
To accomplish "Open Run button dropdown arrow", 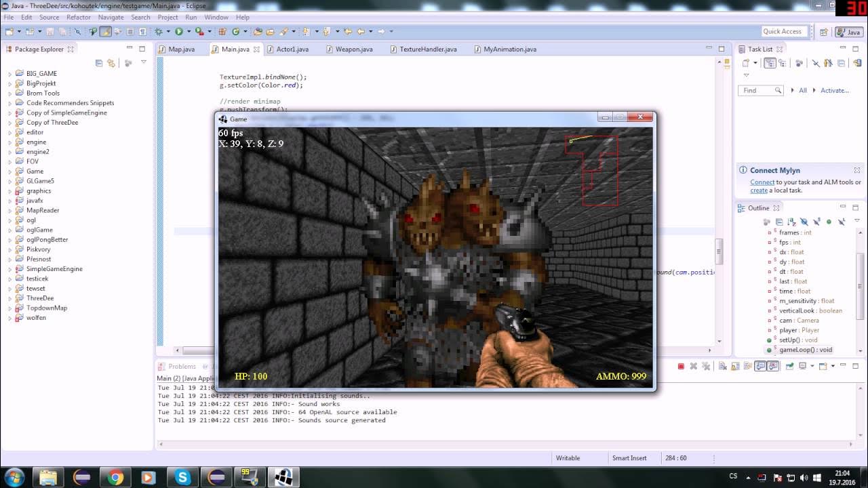I will [x=189, y=31].
